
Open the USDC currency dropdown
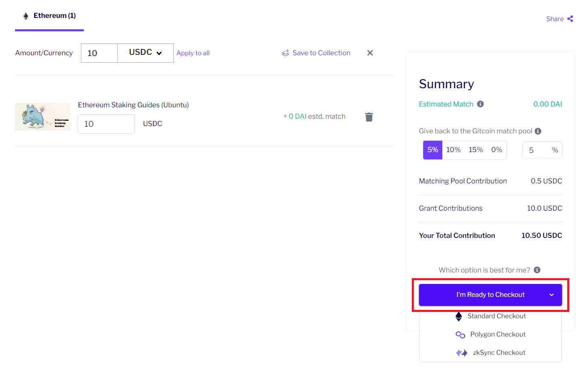coord(145,53)
